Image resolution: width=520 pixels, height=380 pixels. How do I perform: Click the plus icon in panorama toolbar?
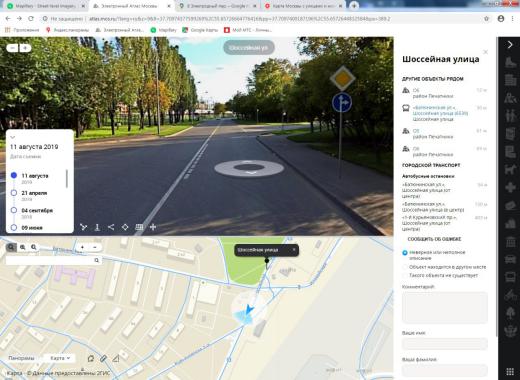[x=153, y=227]
